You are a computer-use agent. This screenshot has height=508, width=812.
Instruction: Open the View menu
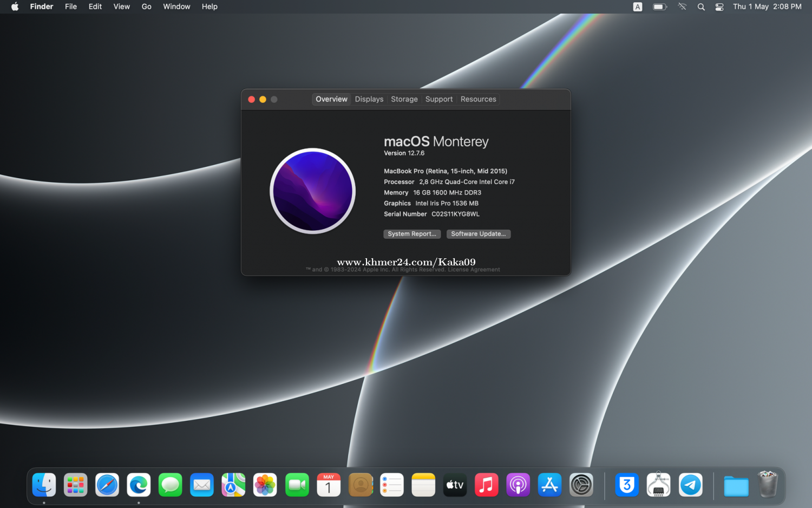[x=122, y=6]
